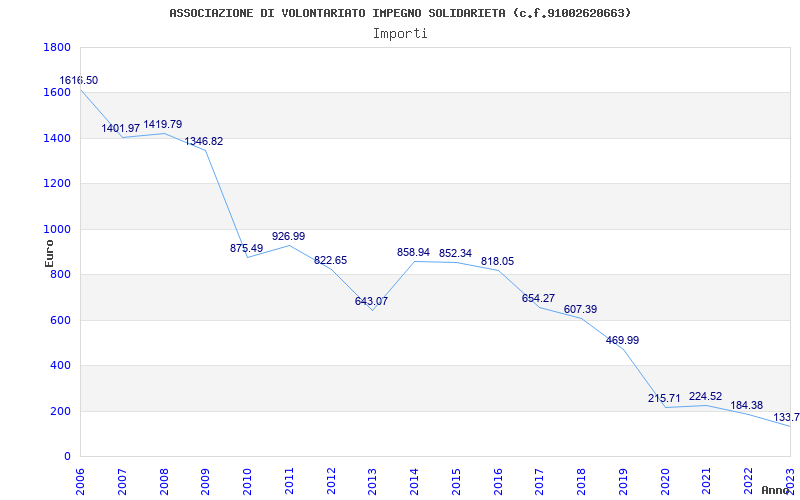Click the 2009 x-axis year label
The image size is (800, 500).
pos(206,481)
